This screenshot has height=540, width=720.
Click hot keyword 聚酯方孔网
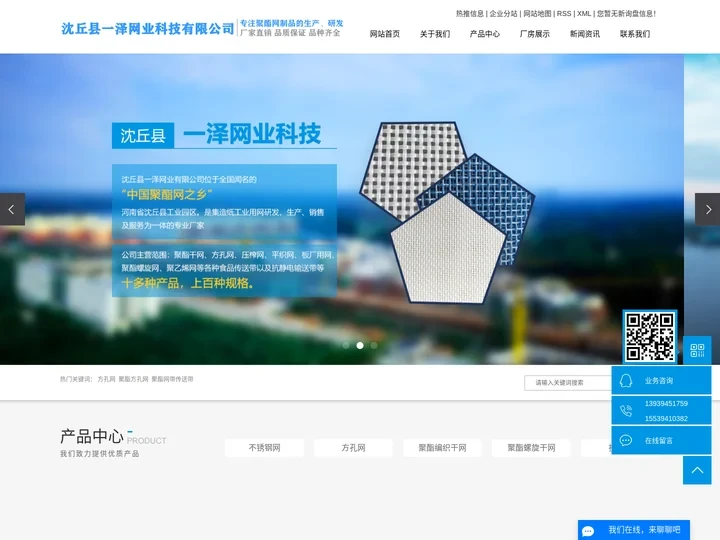tap(134, 379)
